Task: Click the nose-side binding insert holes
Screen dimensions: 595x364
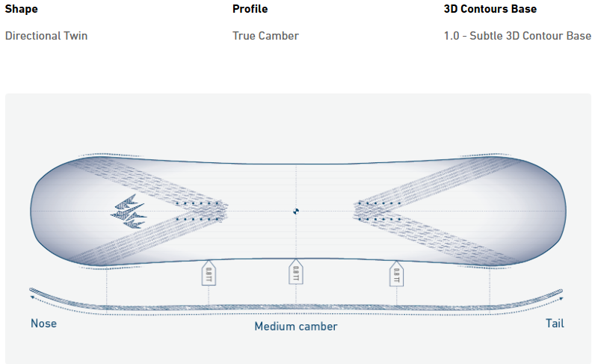Action: pos(197,211)
